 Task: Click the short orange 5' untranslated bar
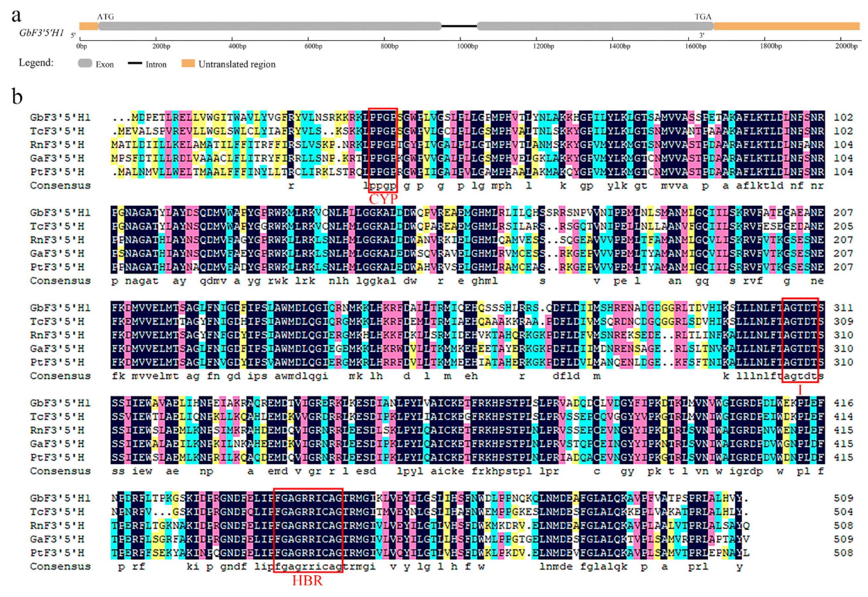(89, 26)
